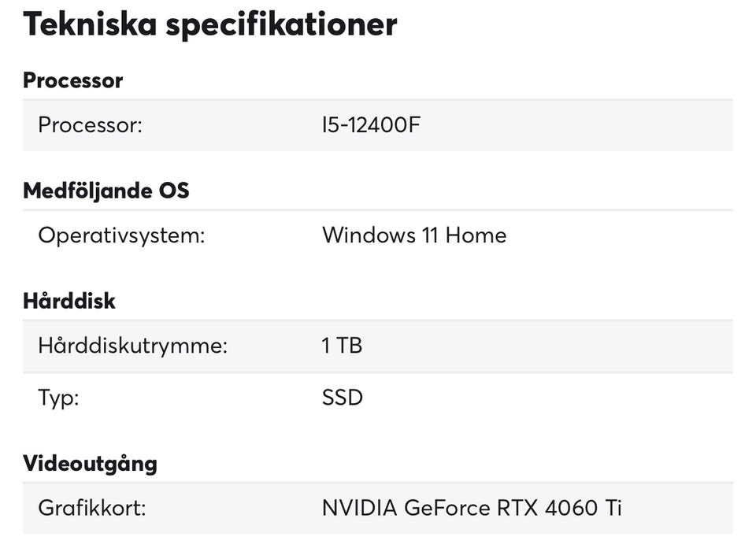Click the word "Home" in the OS value

476,235
